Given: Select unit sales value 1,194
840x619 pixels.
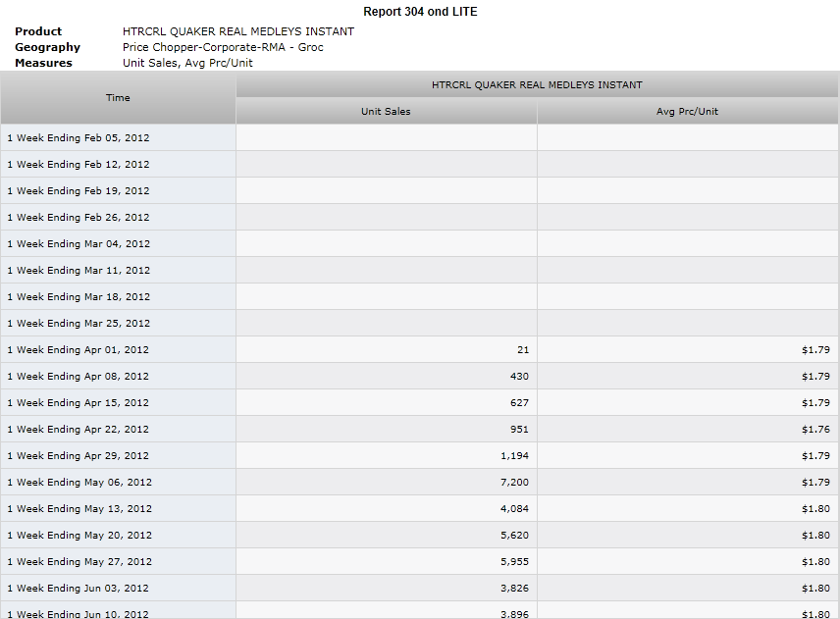Looking at the screenshot, I should click(x=515, y=456).
